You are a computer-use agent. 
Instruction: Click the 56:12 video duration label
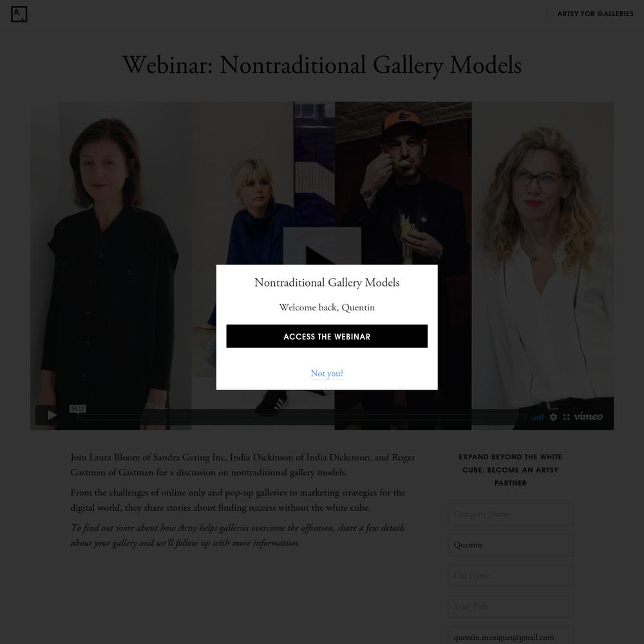[78, 409]
